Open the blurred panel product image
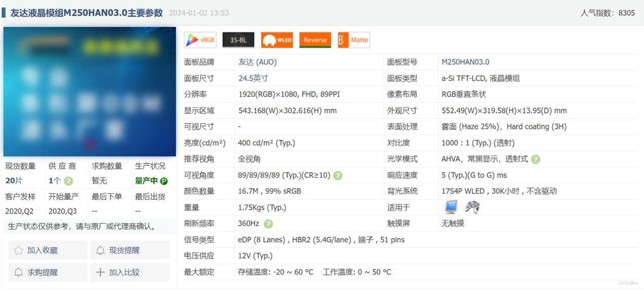The height and width of the screenshot is (291, 644). point(89,92)
